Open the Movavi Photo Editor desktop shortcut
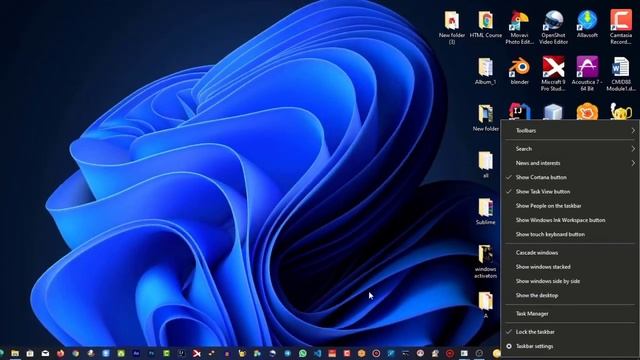Image resolution: width=640 pixels, height=360 pixels. [x=519, y=27]
